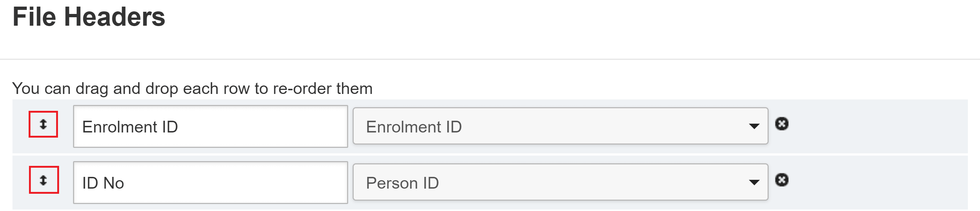Screen dimensions: 980x211
Task: Click the caret arrow in Person ID select
Action: pyautogui.click(x=754, y=183)
